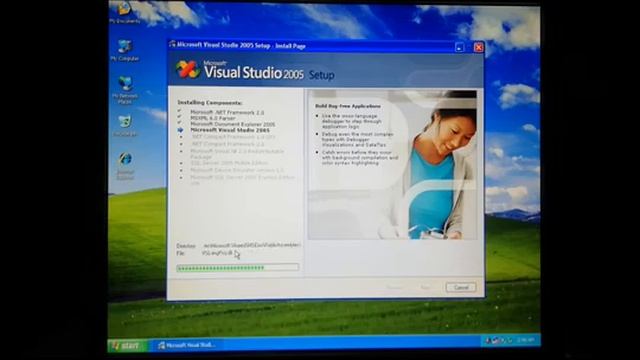
Task: Click the .NET Compact Framework 1.0 entry
Action: 233,137
